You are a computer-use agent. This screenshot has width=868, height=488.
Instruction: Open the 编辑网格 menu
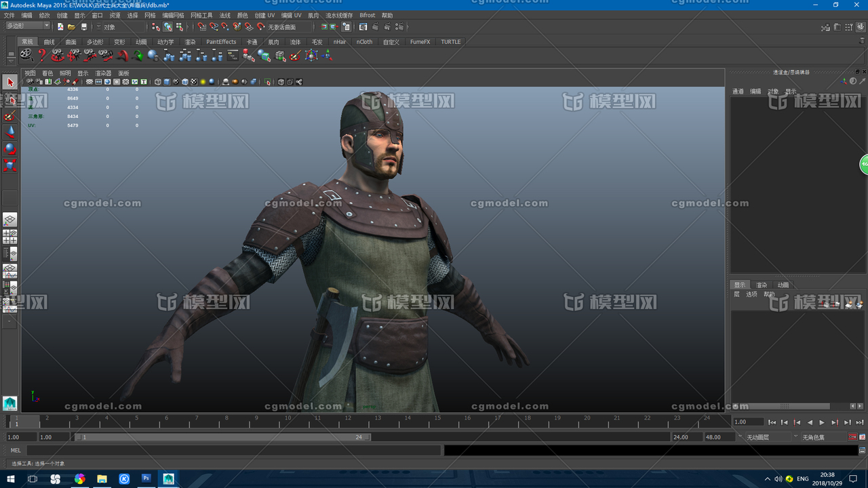click(x=172, y=15)
